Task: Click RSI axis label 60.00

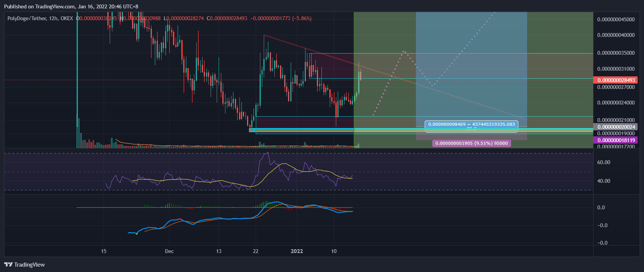Action: coord(603,162)
